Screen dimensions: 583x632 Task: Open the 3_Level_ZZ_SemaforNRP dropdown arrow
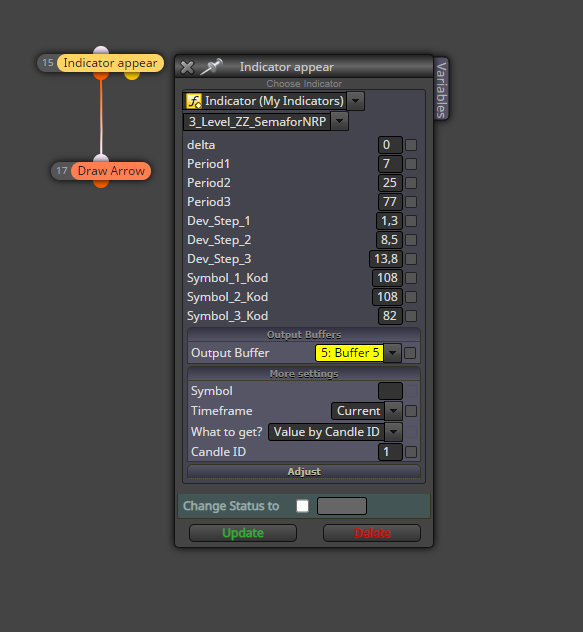click(x=339, y=121)
